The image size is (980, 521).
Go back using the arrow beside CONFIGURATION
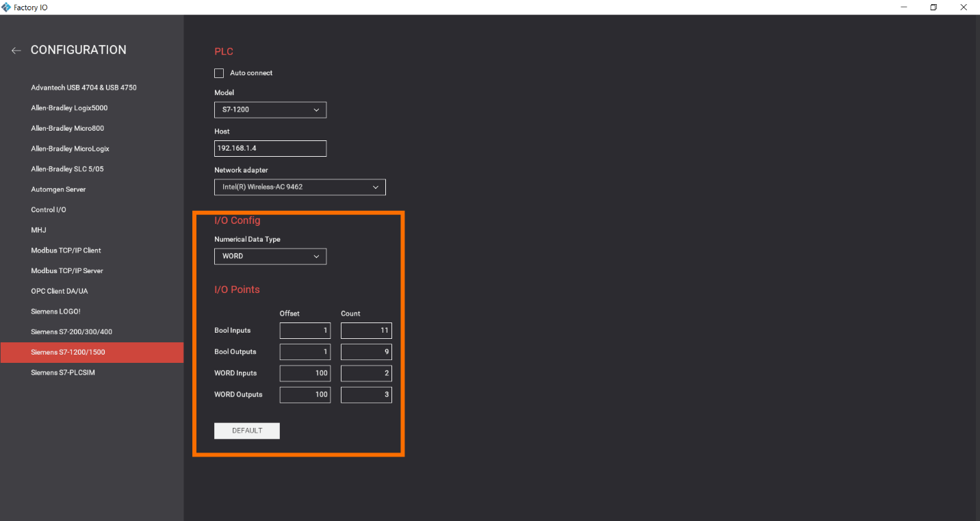[x=16, y=51]
